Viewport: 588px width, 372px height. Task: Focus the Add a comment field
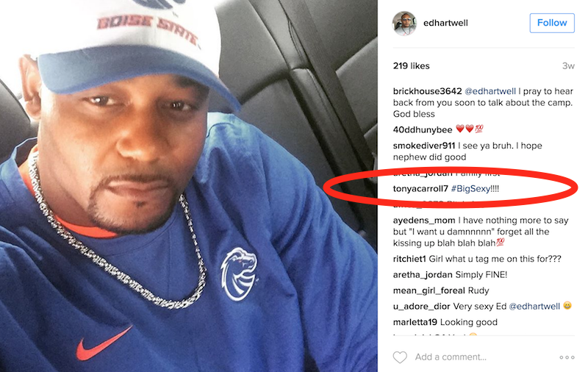click(451, 357)
